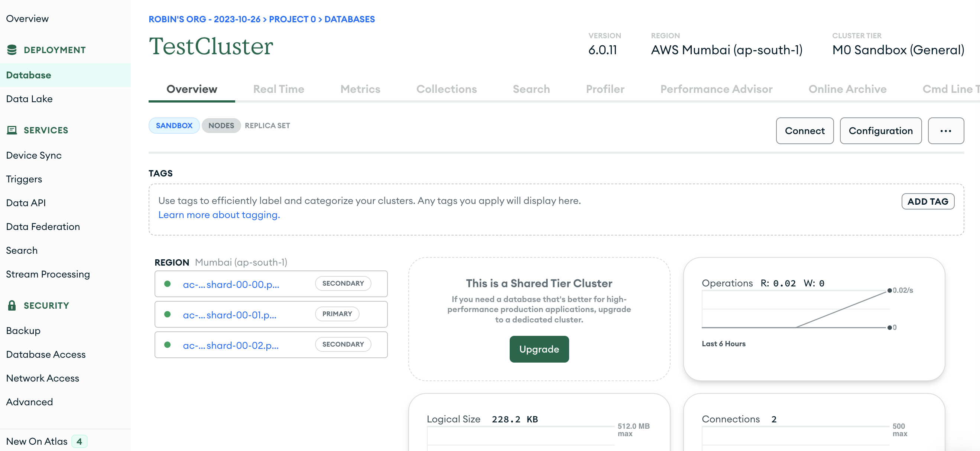
Task: Open the ac-...shard-00-00 node link
Action: (231, 284)
